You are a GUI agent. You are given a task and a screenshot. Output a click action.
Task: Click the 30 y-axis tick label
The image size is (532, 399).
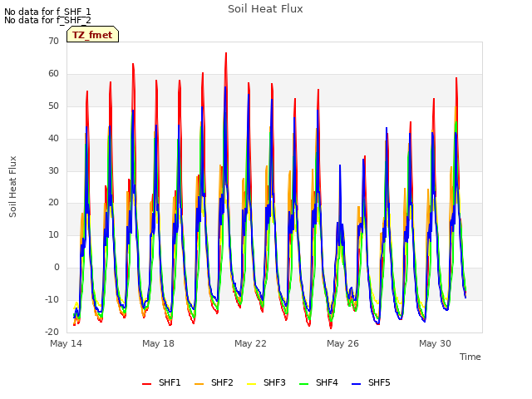point(53,170)
